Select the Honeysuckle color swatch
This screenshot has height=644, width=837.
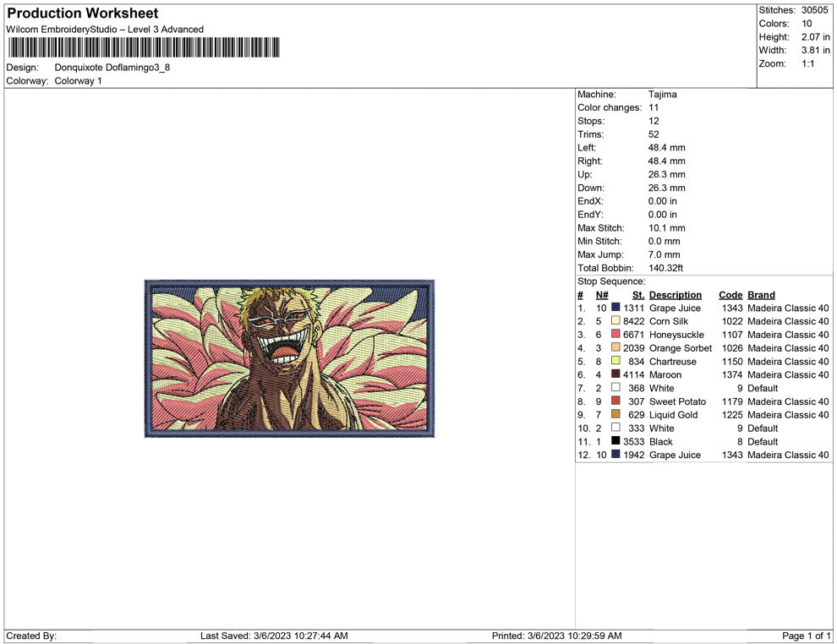pyautogui.click(x=615, y=334)
